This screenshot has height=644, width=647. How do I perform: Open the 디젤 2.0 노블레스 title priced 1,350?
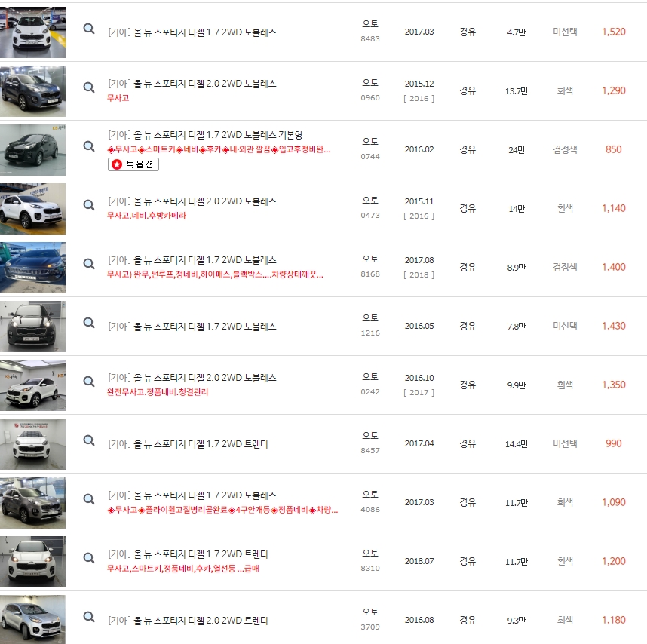point(192,378)
